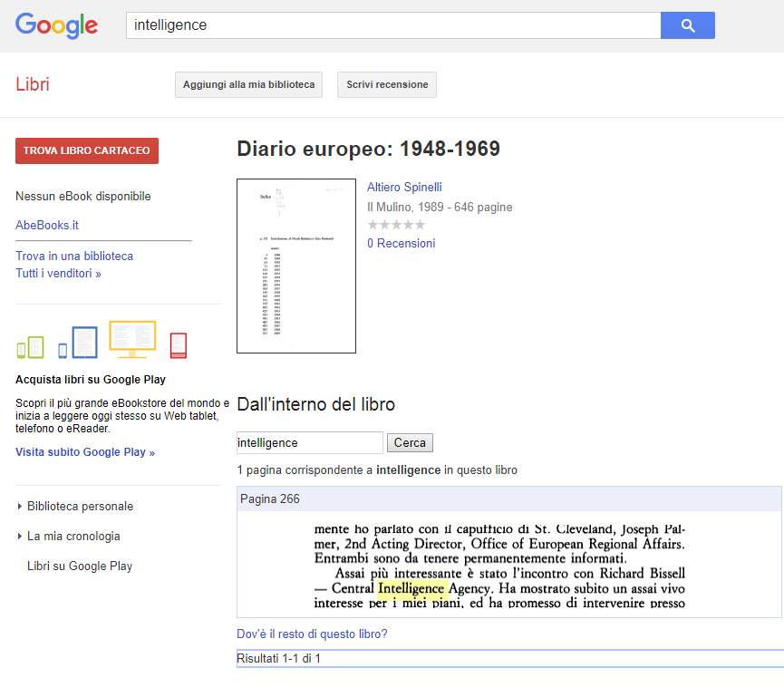Expand Biblioteca personale arrow

tap(20, 507)
